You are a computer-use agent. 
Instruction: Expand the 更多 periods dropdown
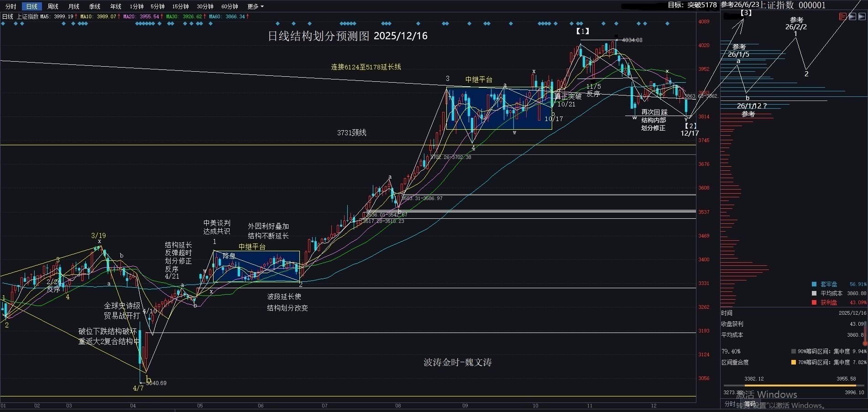pos(256,6)
